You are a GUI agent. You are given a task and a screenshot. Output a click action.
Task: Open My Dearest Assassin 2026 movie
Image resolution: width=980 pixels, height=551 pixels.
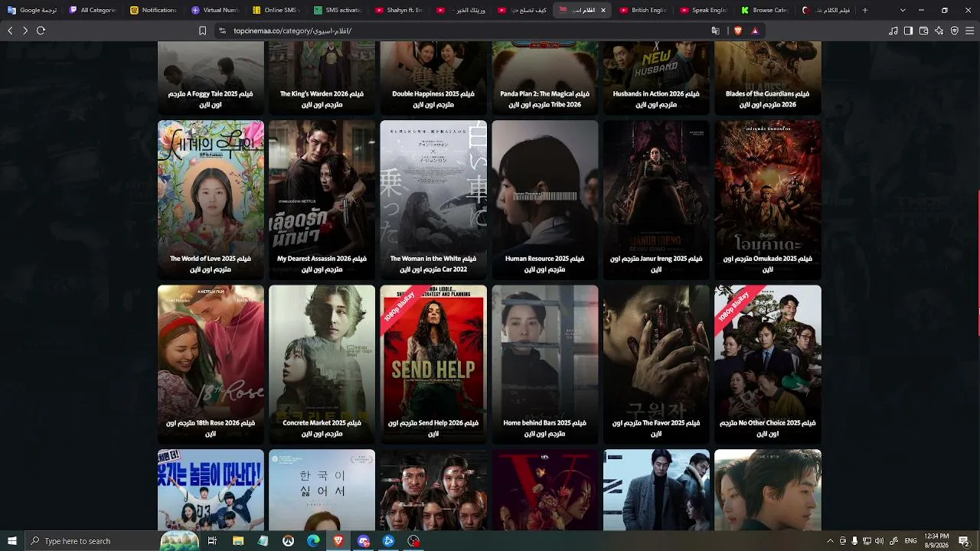click(x=322, y=199)
